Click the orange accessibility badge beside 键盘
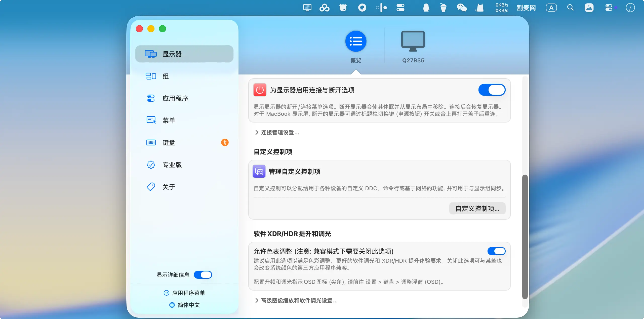This screenshot has width=644, height=319. [x=225, y=142]
